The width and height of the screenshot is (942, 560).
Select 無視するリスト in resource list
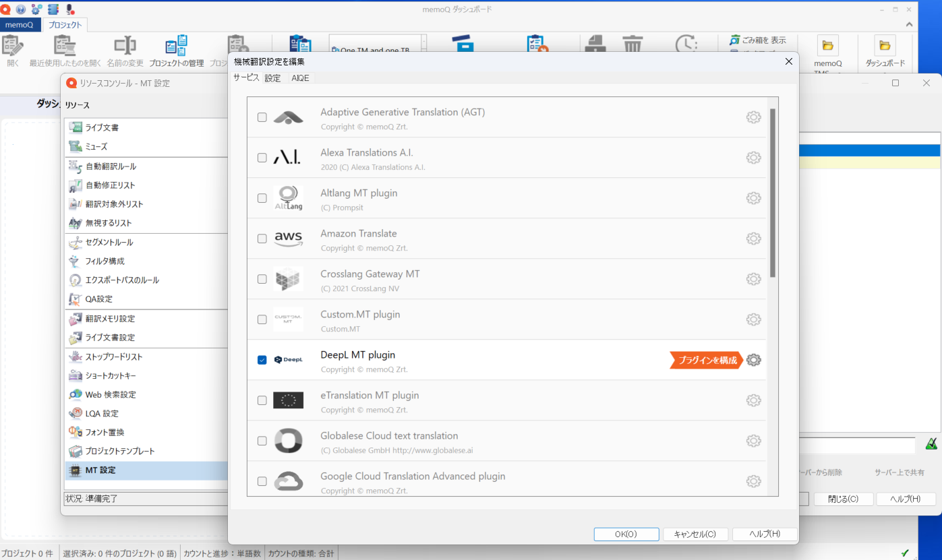pos(147,222)
